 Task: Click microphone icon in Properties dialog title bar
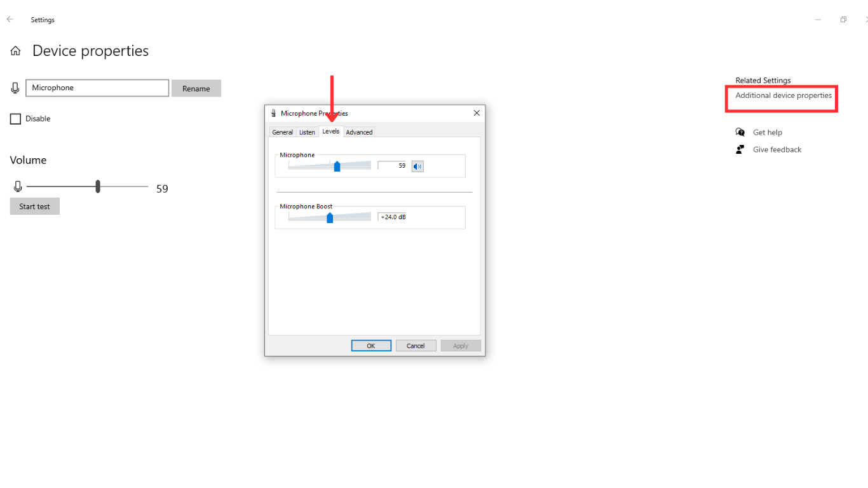[274, 113]
